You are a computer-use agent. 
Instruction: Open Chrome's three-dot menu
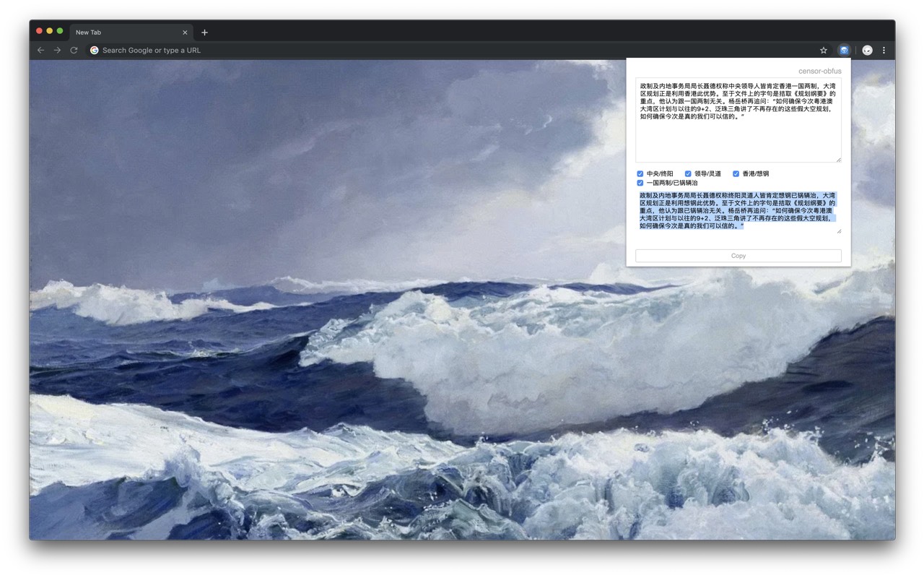coord(884,51)
